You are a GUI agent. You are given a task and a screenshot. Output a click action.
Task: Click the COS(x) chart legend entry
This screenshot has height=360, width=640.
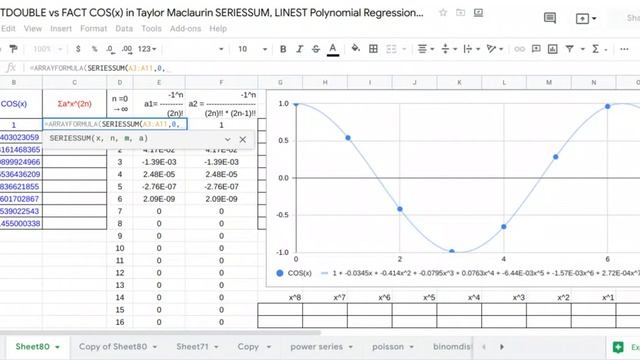pos(294,273)
